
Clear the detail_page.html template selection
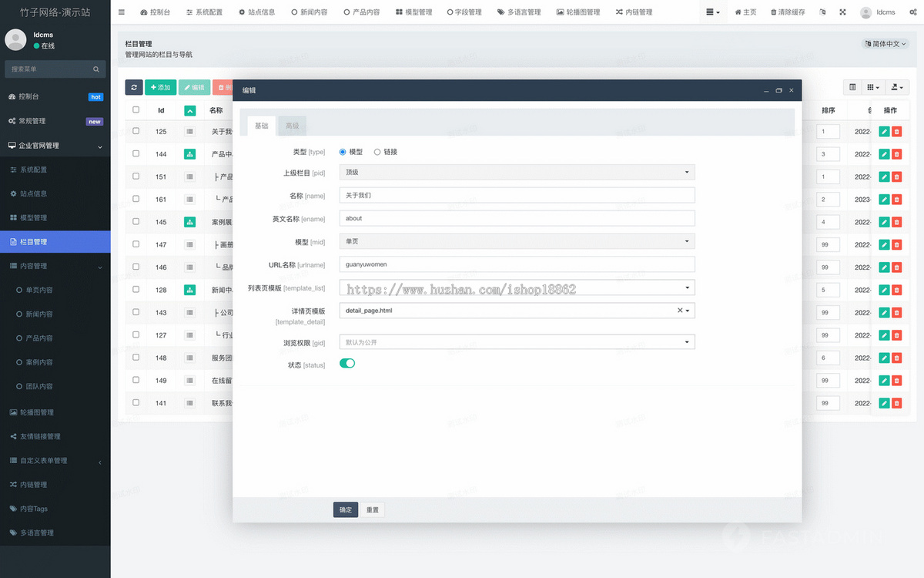pyautogui.click(x=680, y=311)
